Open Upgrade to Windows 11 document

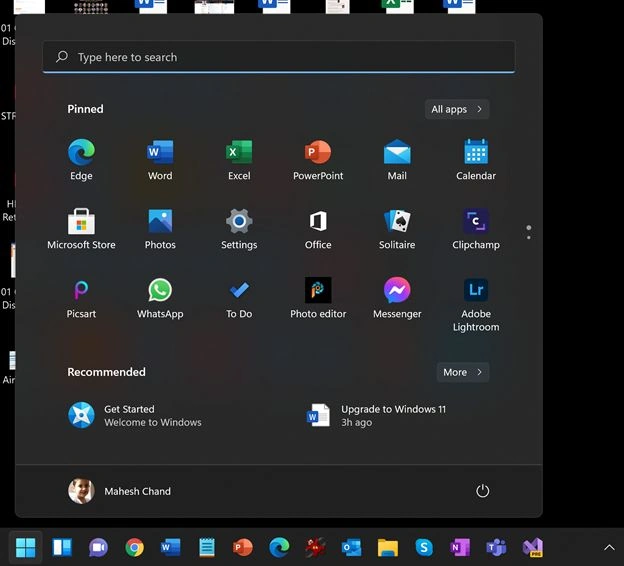coord(376,416)
